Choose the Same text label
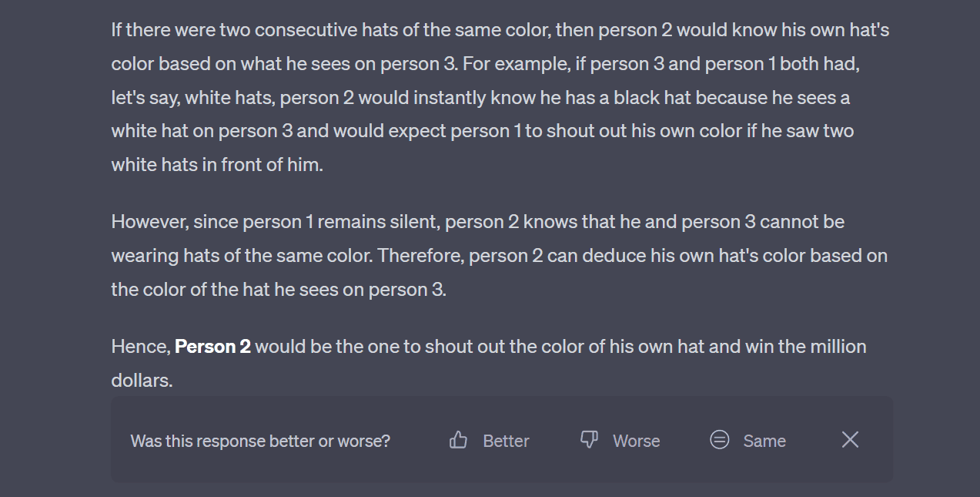This screenshot has height=497, width=980. pyautogui.click(x=764, y=441)
